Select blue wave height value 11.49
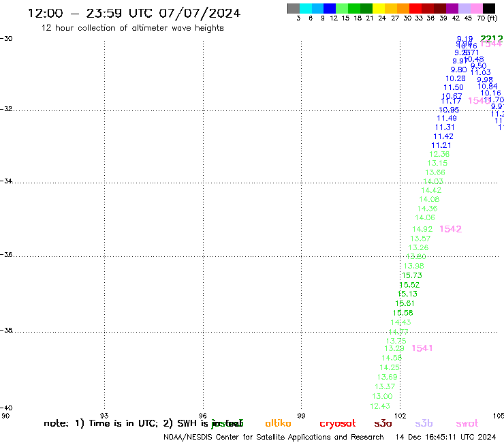Screen dimensions: 504x443 447,118
